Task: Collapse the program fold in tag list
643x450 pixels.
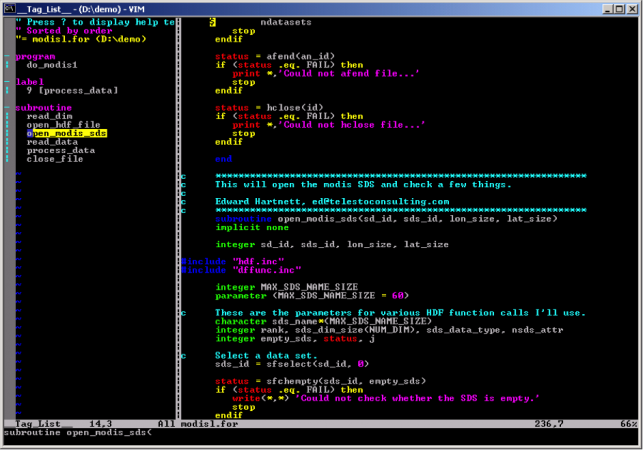Action: click(5, 56)
